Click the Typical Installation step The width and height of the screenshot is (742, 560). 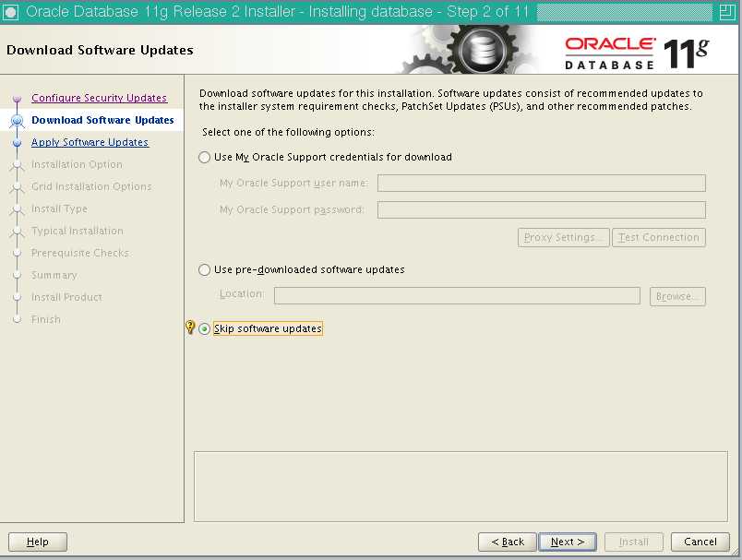coord(78,231)
